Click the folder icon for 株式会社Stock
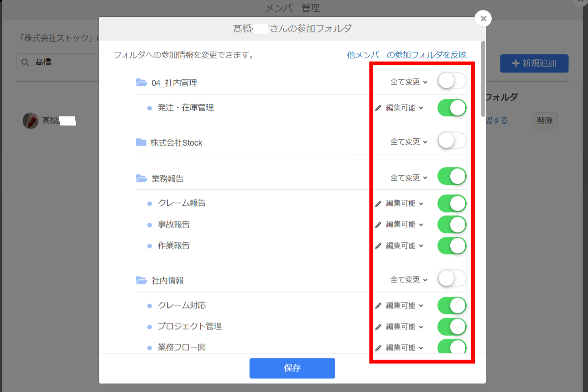 (x=140, y=141)
